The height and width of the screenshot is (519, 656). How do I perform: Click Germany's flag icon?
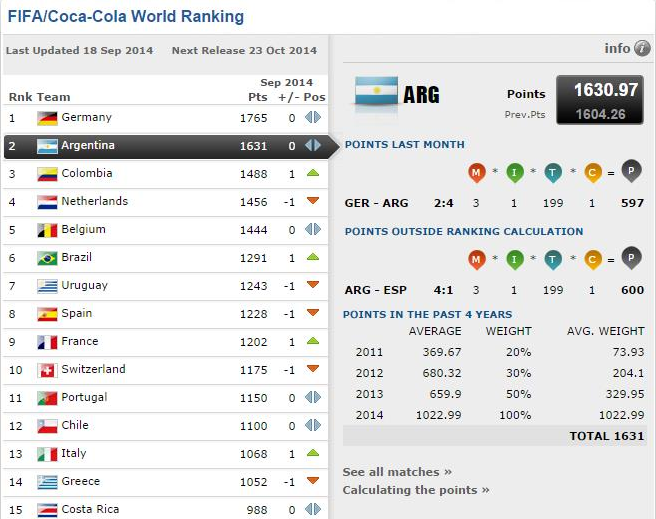tap(47, 118)
